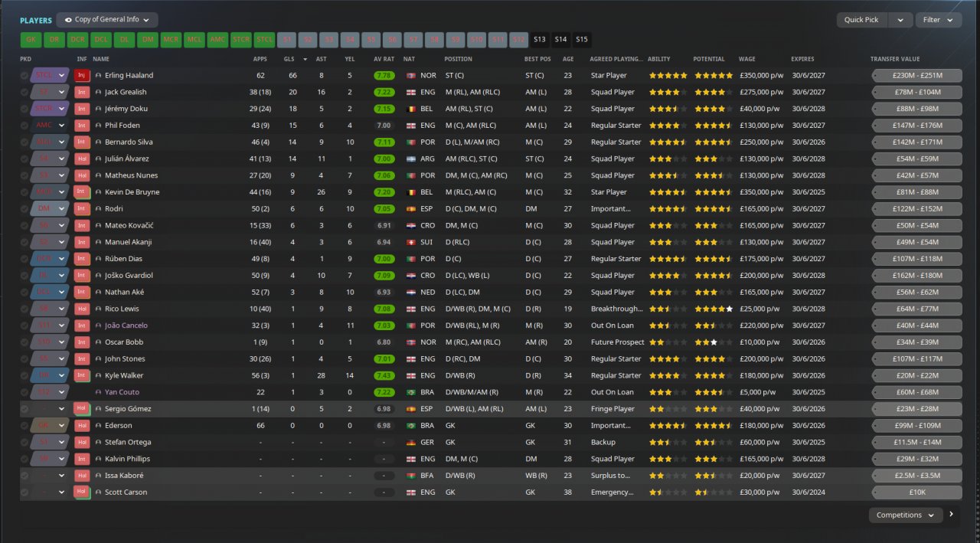Toggle the selection tick for Jérémy Doku
This screenshot has height=543, width=980.
tap(24, 109)
